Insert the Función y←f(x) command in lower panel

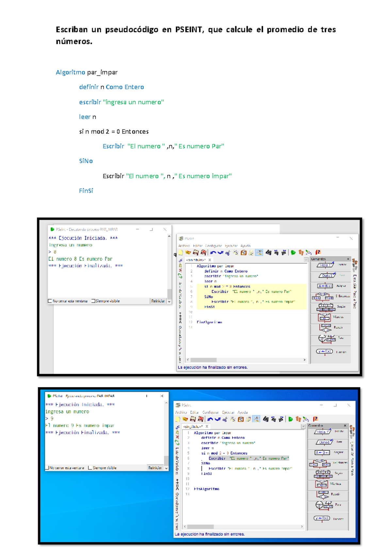[322, 518]
